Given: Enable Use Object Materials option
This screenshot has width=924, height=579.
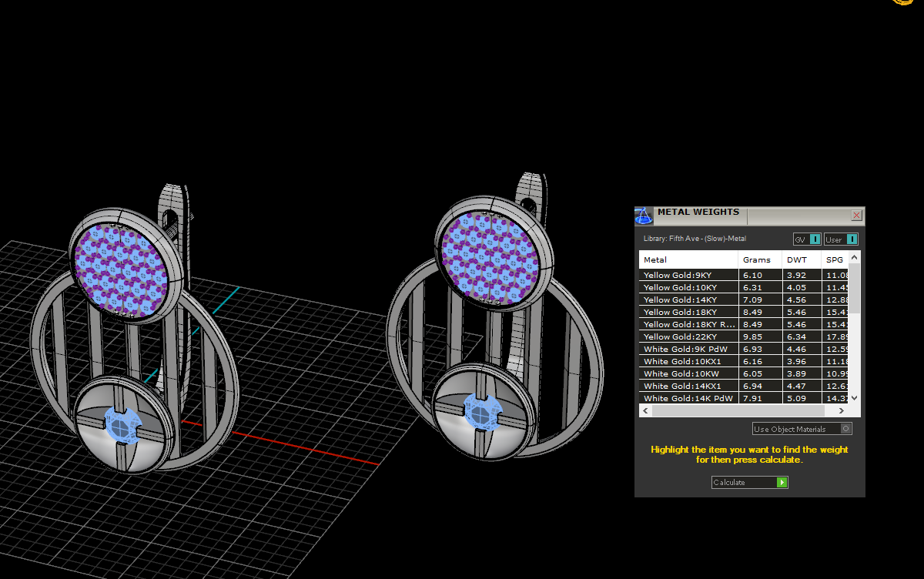Looking at the screenshot, I should (846, 429).
